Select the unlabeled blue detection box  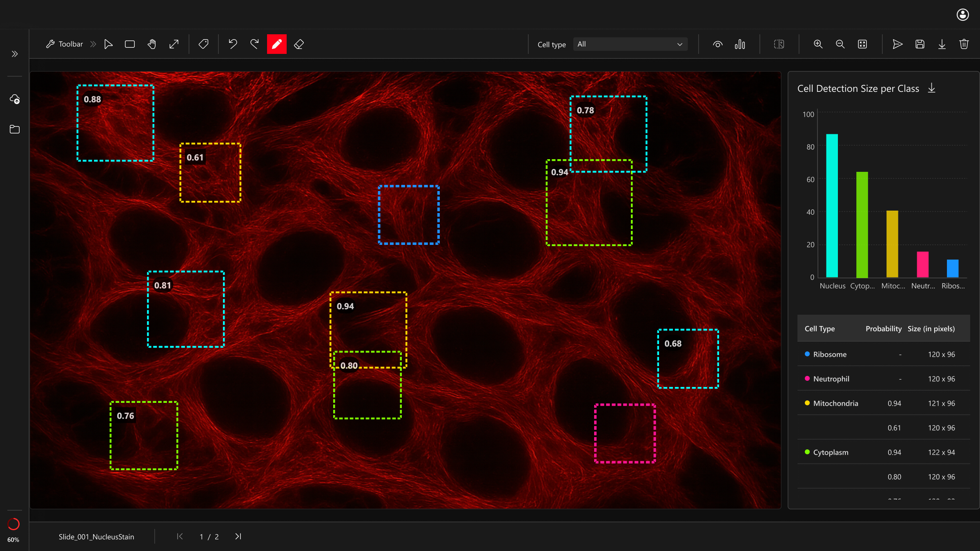click(x=409, y=215)
